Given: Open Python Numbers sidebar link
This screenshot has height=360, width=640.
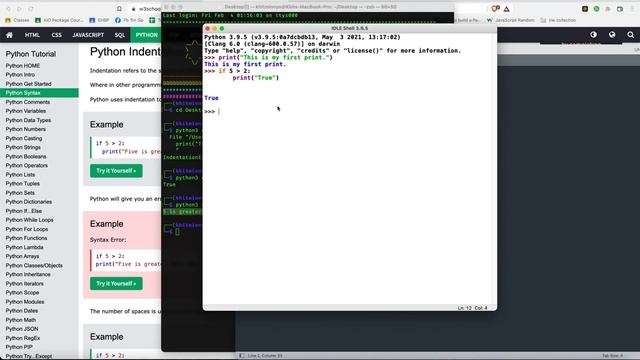Looking at the screenshot, I should click(26, 129).
